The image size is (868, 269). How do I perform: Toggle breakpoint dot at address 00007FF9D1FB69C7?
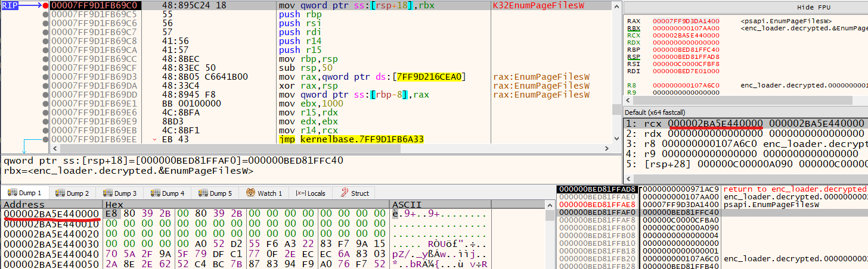45,32
